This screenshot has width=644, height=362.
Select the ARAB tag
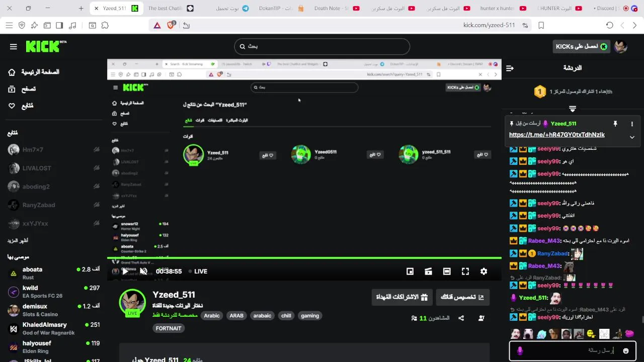coord(236,316)
